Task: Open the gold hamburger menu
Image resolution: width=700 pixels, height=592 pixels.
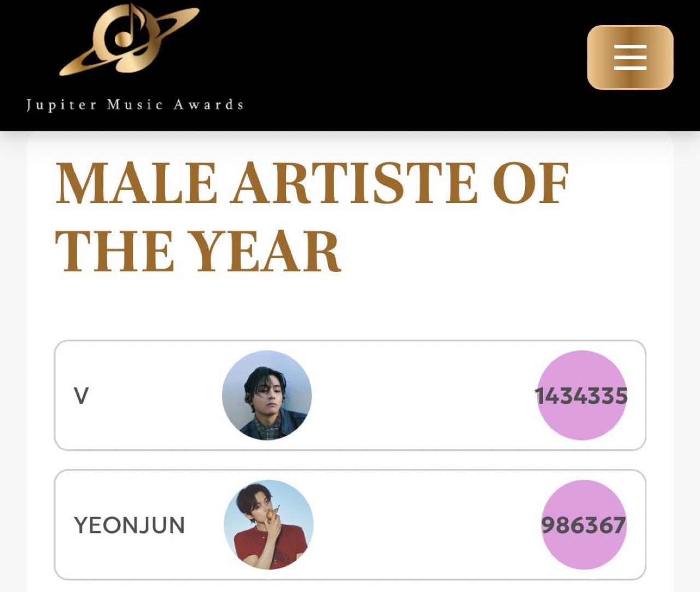Action: (x=630, y=57)
